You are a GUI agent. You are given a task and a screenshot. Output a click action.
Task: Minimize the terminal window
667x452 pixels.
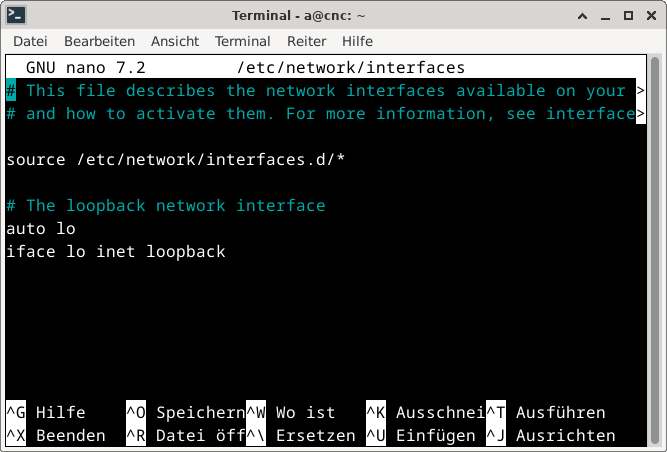click(x=605, y=16)
